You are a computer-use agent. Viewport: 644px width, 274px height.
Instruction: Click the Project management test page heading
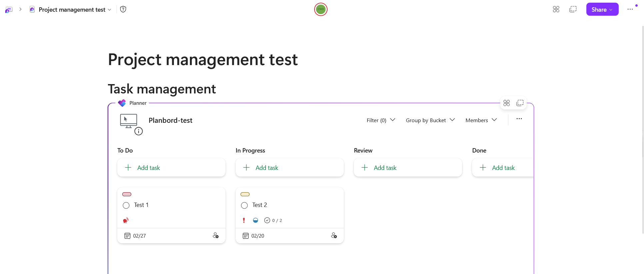point(203,60)
